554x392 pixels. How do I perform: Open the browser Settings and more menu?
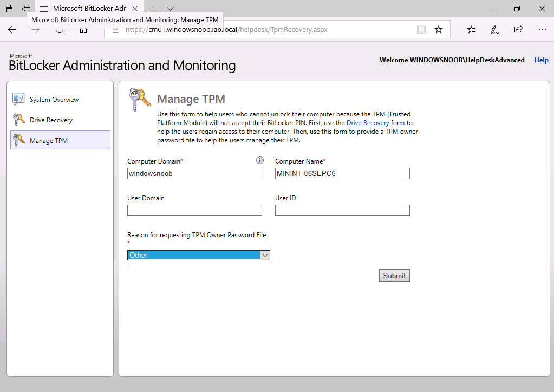coord(542,30)
